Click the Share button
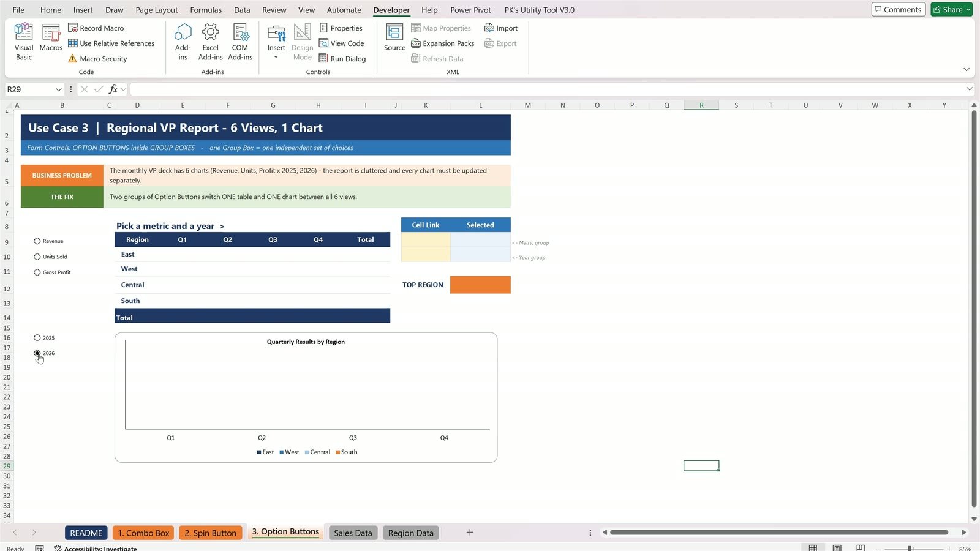 [x=948, y=10]
